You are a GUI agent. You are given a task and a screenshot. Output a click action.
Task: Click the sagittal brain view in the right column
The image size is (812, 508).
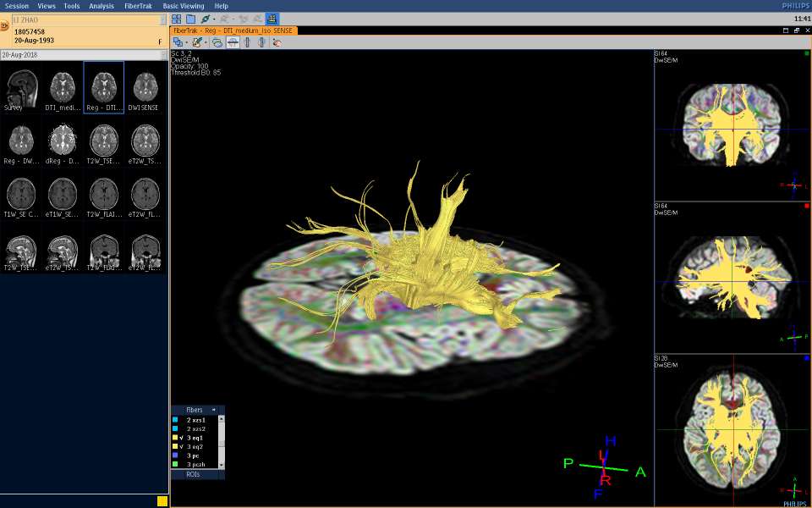(732, 278)
